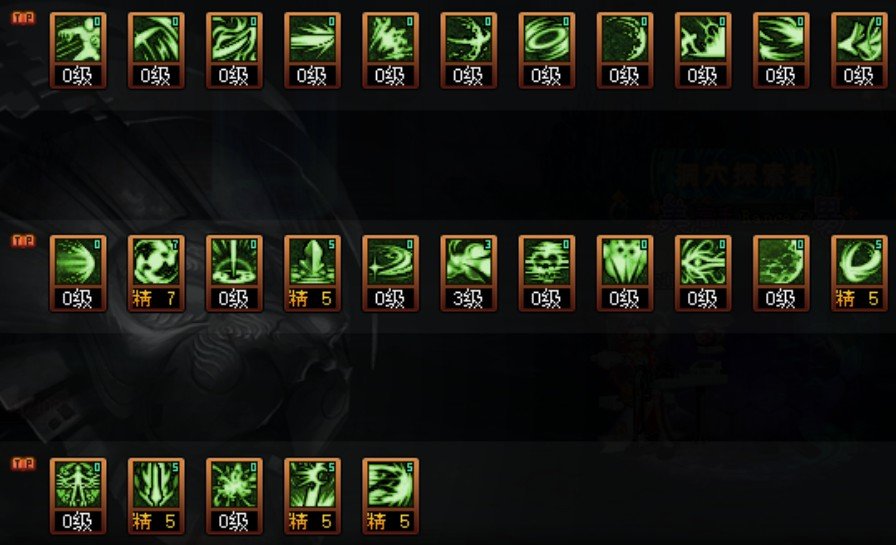Click the thin horizontal thrust beam skill
The width and height of the screenshot is (896, 545).
312,50
